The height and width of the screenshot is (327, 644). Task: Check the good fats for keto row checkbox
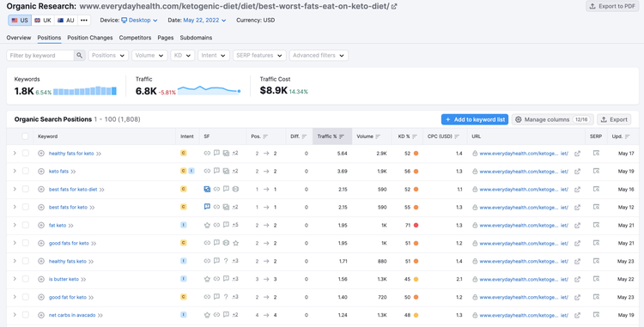click(x=26, y=243)
